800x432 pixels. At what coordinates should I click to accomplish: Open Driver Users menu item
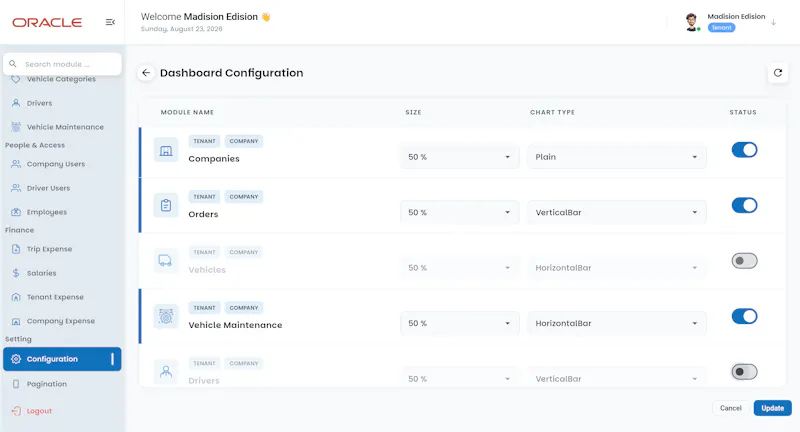(x=62, y=188)
